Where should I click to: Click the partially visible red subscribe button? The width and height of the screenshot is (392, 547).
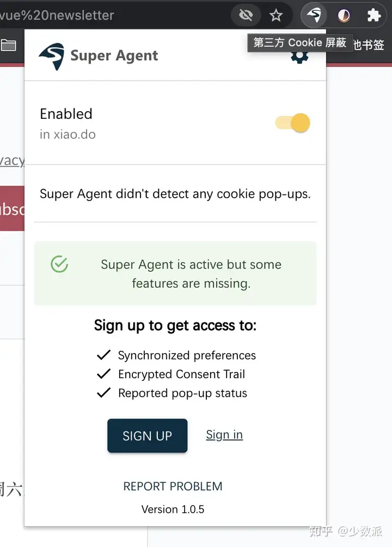click(12, 209)
